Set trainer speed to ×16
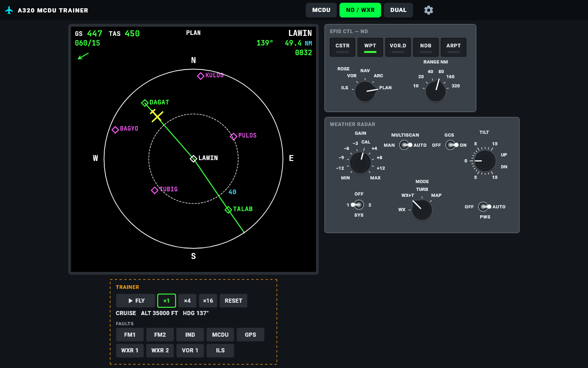This screenshot has width=588, height=368. click(x=208, y=301)
